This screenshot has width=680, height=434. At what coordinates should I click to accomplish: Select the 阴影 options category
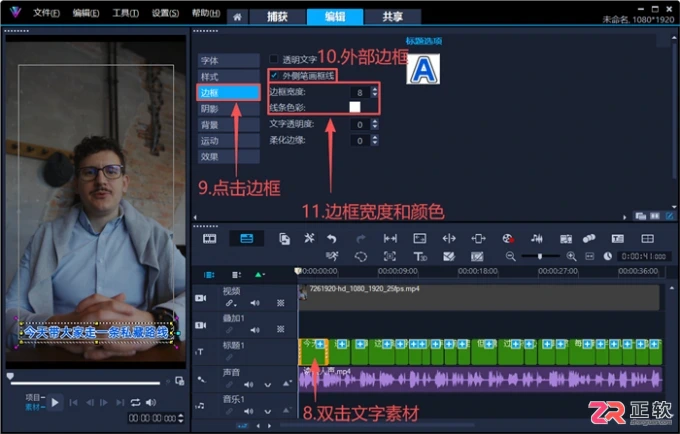[x=229, y=109]
